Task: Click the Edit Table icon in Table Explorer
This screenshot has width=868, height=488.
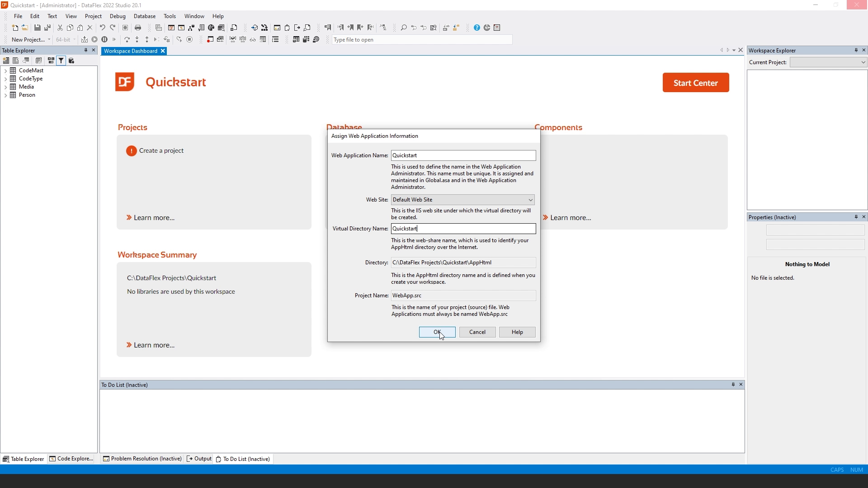Action: tap(16, 61)
